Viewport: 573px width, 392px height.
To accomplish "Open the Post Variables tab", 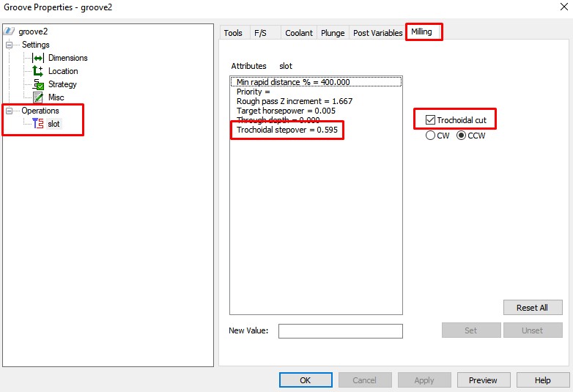I will click(x=377, y=33).
